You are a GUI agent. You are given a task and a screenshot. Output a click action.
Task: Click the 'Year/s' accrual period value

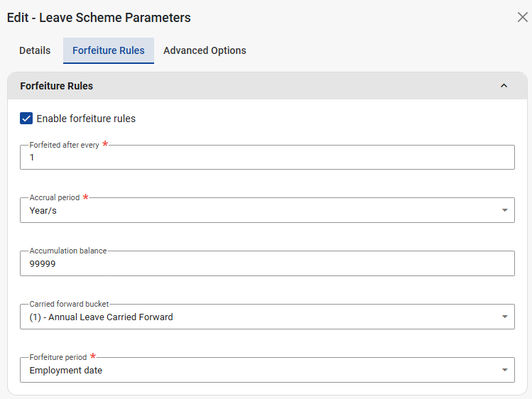point(43,210)
